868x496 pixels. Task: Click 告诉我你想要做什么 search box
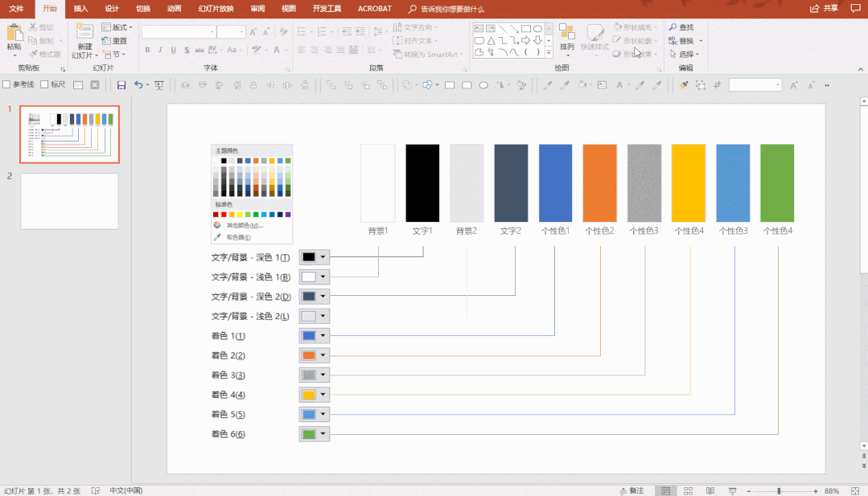[446, 9]
